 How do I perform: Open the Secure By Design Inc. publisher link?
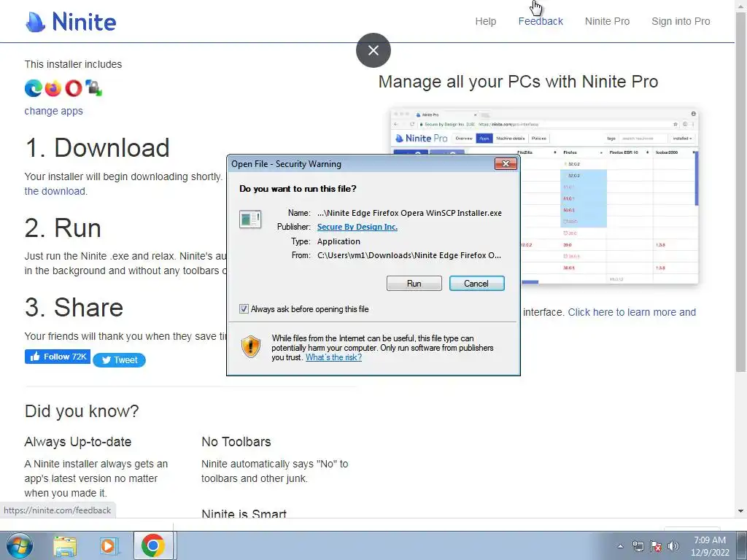point(357,227)
